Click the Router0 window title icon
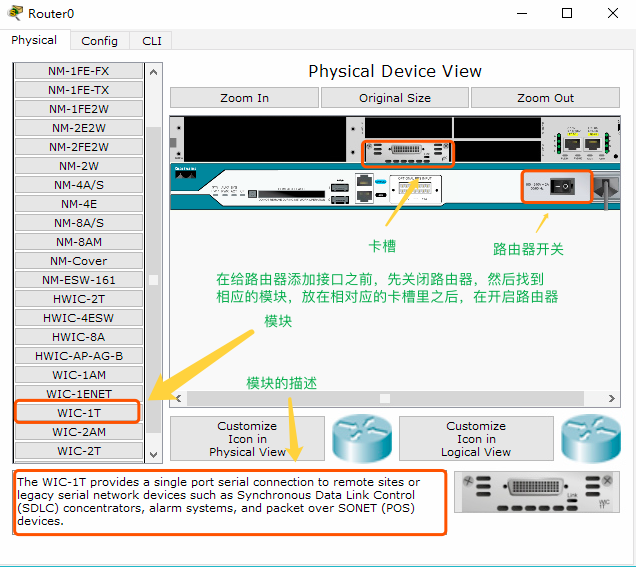The height and width of the screenshot is (567, 636). pos(15,13)
